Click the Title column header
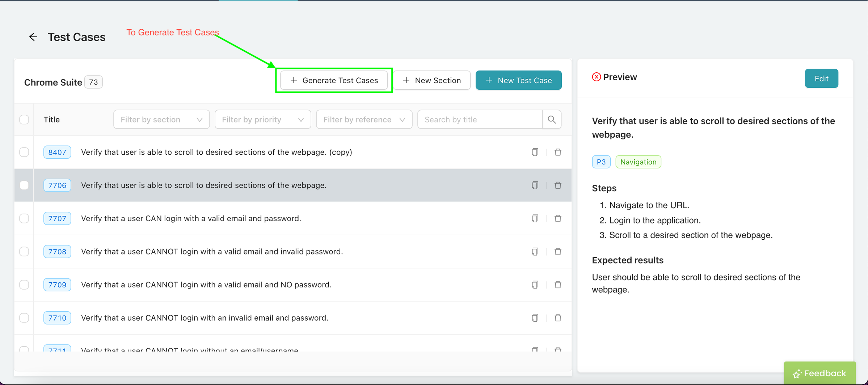The width and height of the screenshot is (868, 385). pyautogui.click(x=52, y=120)
